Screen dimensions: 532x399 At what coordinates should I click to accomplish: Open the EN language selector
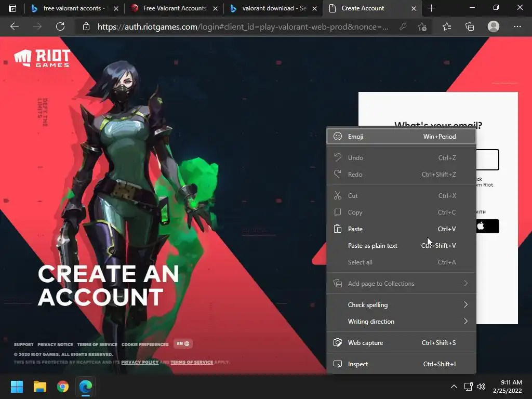tap(183, 344)
